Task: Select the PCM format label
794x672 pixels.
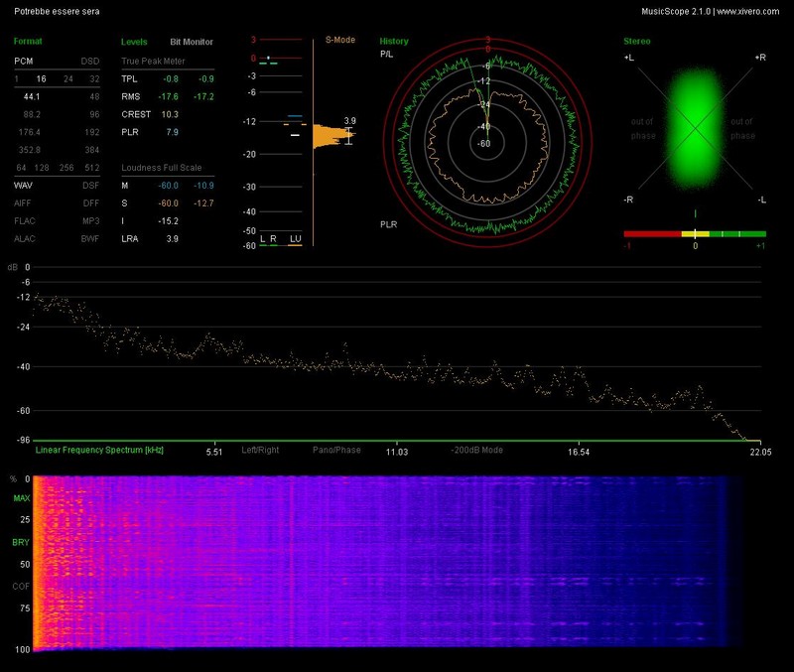Action: 23,62
